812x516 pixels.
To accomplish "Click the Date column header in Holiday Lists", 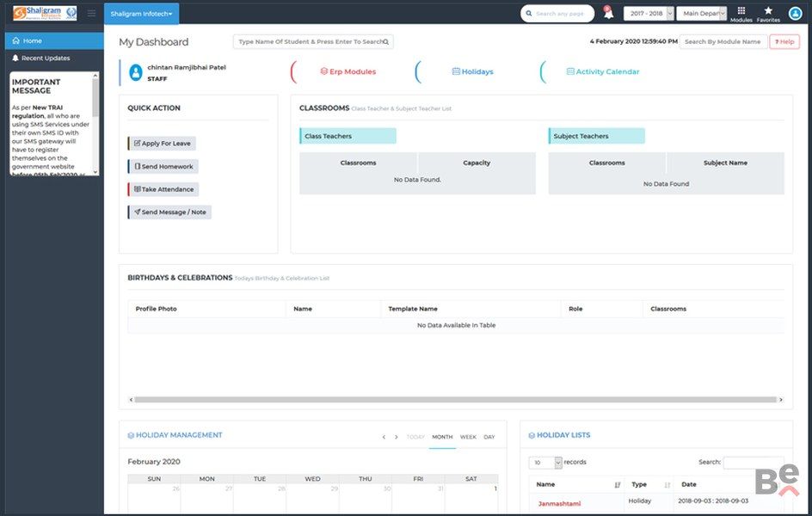I will coord(689,485).
